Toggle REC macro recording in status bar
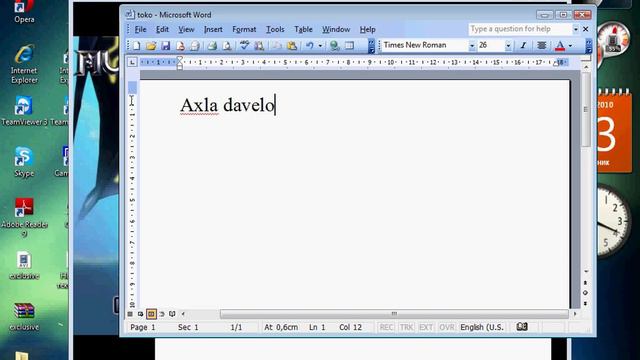The height and width of the screenshot is (360, 640). tap(386, 327)
